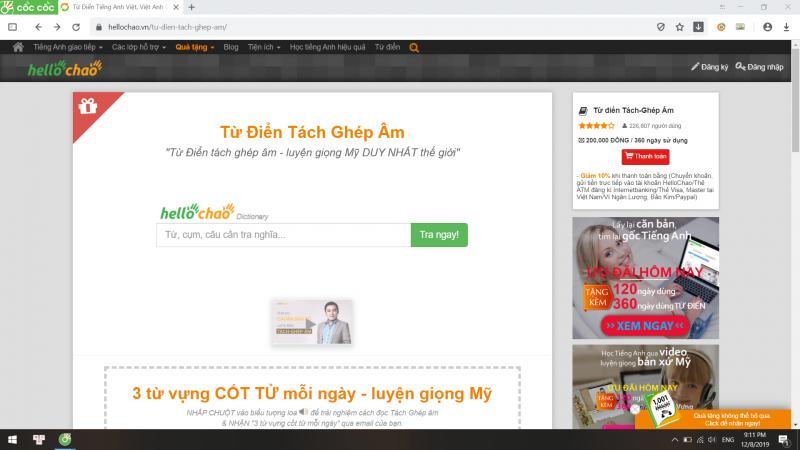
Task: Expand the Các lớp hỗ trợ menu
Action: pyautogui.click(x=139, y=47)
